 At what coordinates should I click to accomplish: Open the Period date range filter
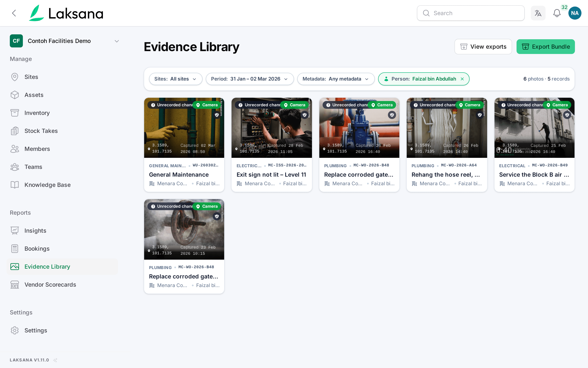tap(249, 79)
